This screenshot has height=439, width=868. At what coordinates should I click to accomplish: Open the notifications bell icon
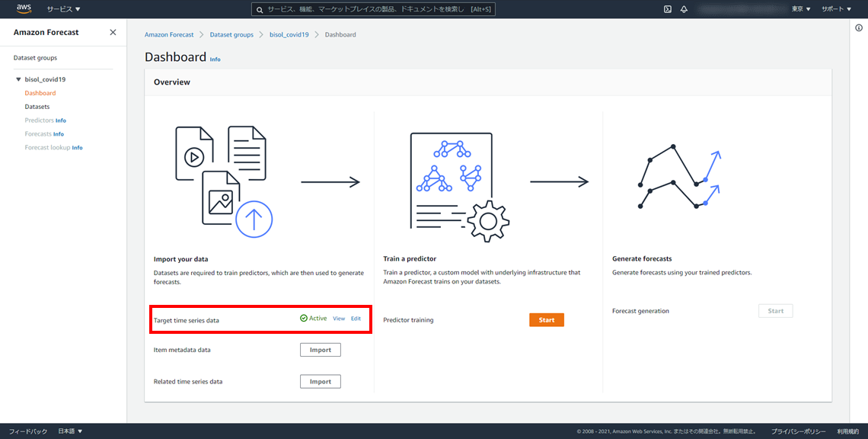[684, 9]
